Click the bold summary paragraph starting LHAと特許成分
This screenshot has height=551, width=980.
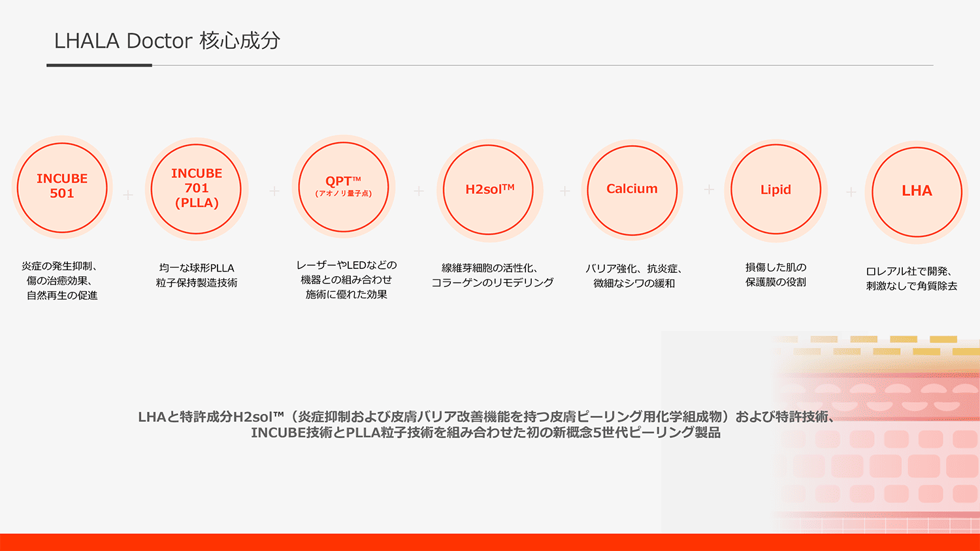click(x=485, y=424)
